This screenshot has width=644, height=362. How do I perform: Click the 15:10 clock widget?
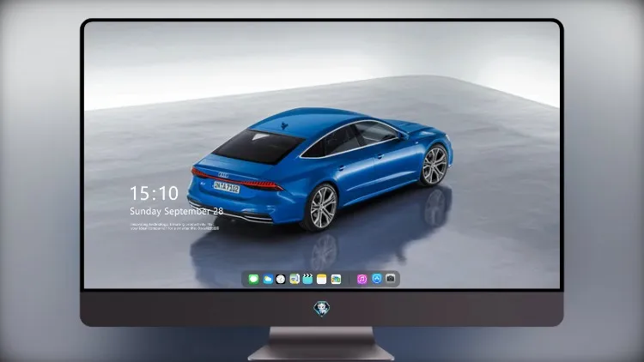pos(154,193)
